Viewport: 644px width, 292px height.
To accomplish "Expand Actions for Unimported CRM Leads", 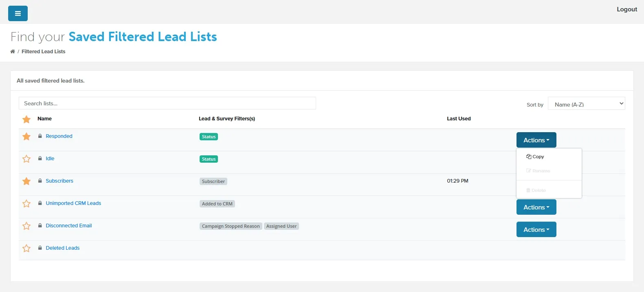I will pyautogui.click(x=536, y=207).
